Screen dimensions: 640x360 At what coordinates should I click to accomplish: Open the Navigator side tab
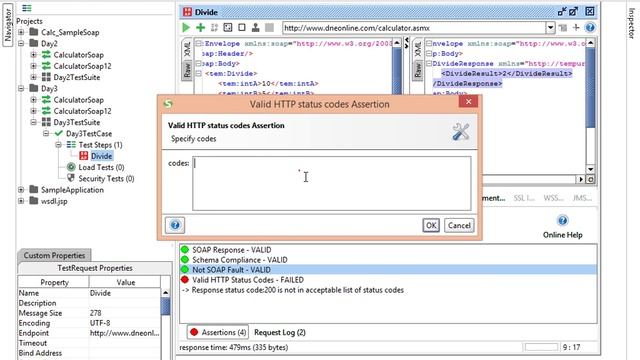(8, 24)
